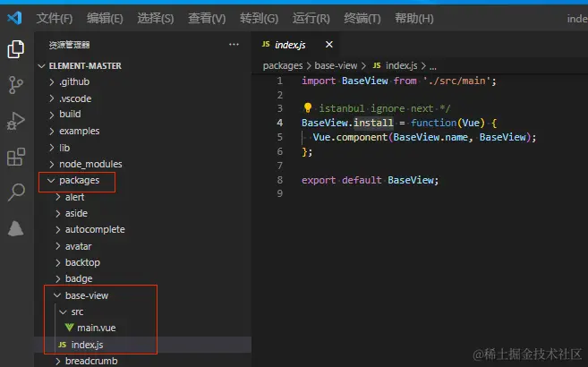Viewport: 588px width, 367px height.
Task: Expand the node_modules folder
Action: pyautogui.click(x=52, y=164)
